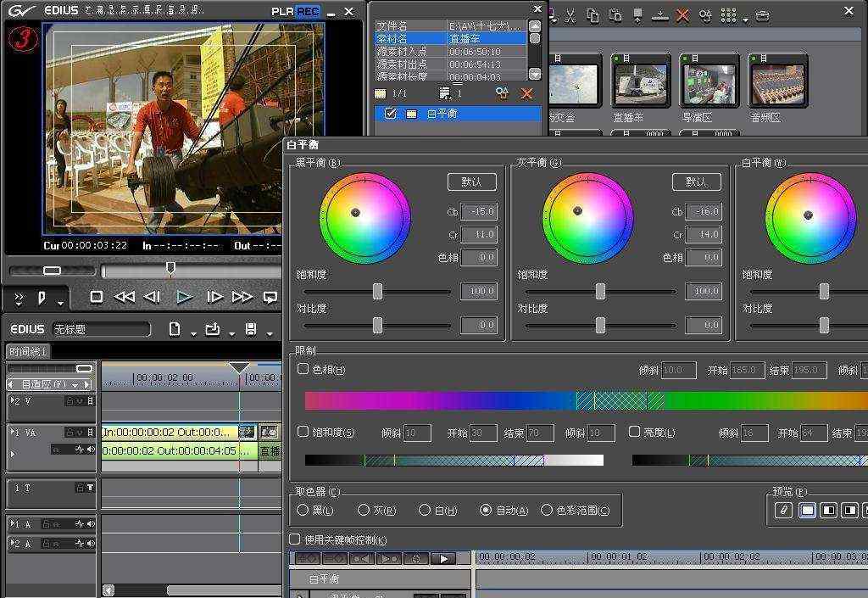This screenshot has width=868, height=598.
Task: Click the New project document icon
Action: [x=175, y=329]
